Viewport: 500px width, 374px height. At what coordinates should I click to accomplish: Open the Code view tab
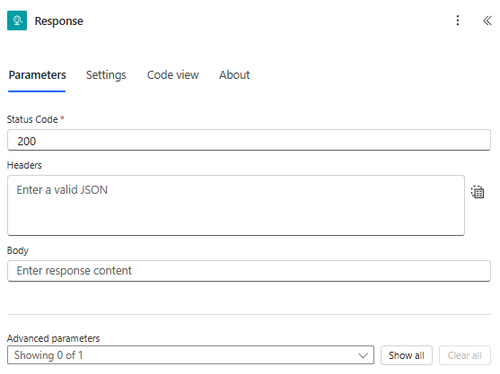coord(173,75)
